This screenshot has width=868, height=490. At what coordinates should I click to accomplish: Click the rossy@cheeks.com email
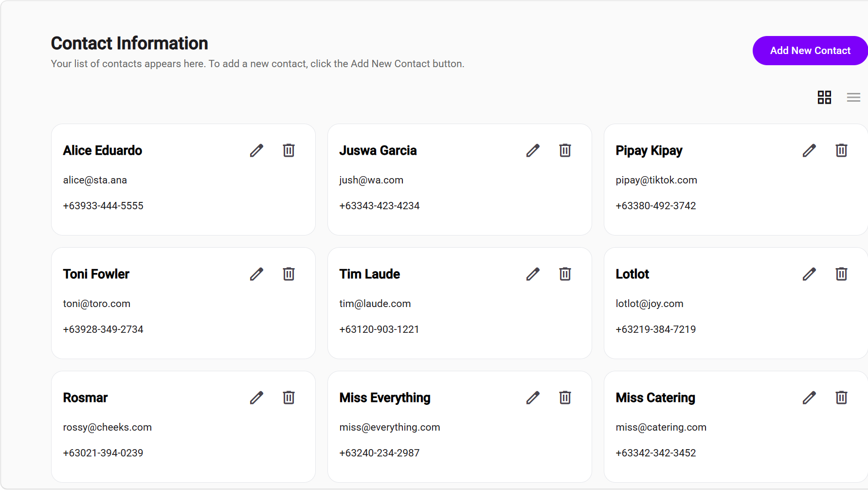108,427
